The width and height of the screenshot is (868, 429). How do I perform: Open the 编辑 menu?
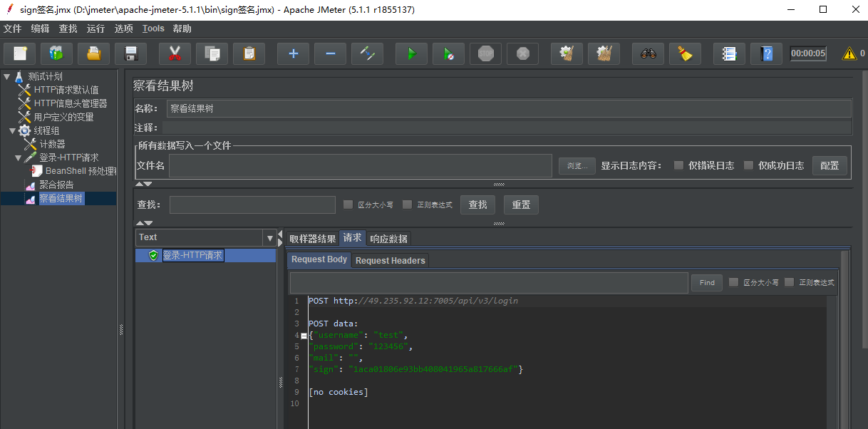tap(40, 29)
